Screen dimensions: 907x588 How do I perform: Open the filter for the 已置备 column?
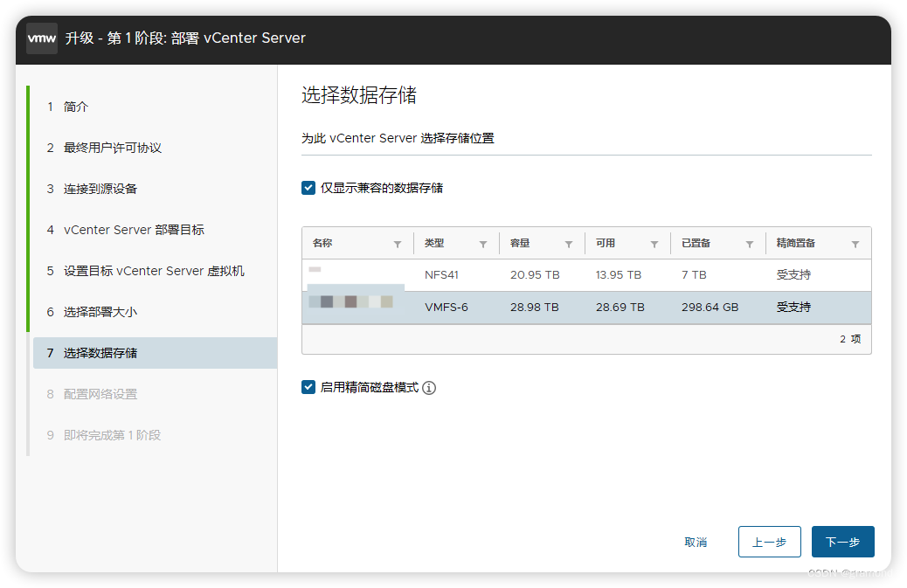click(750, 244)
